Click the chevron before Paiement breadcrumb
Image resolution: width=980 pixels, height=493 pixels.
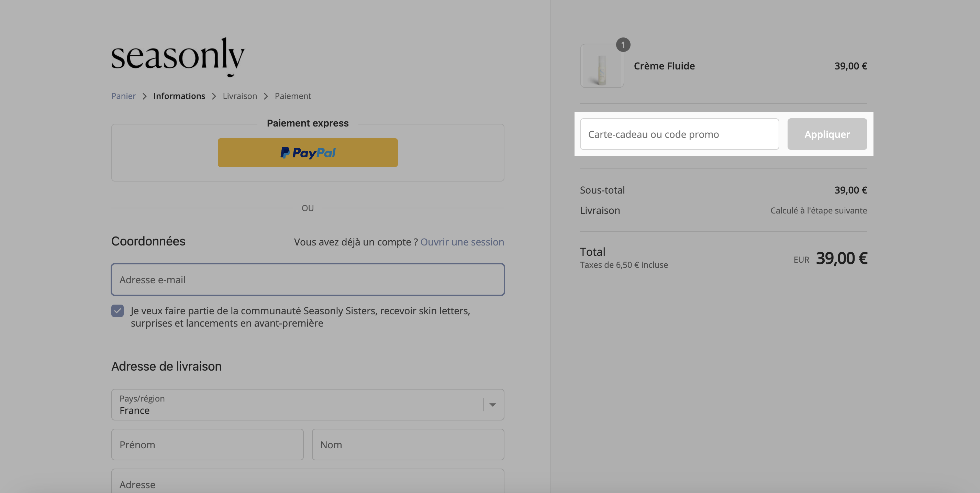(266, 96)
